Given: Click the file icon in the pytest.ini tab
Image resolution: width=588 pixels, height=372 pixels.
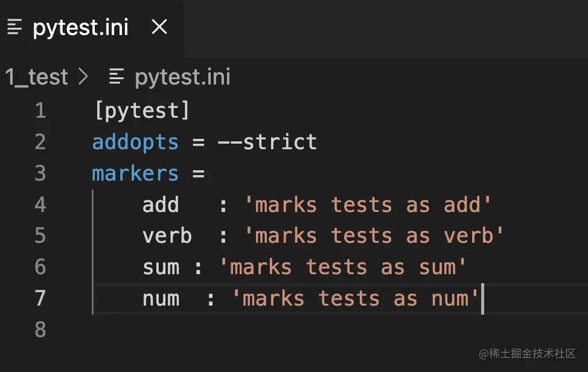Looking at the screenshot, I should [x=15, y=27].
